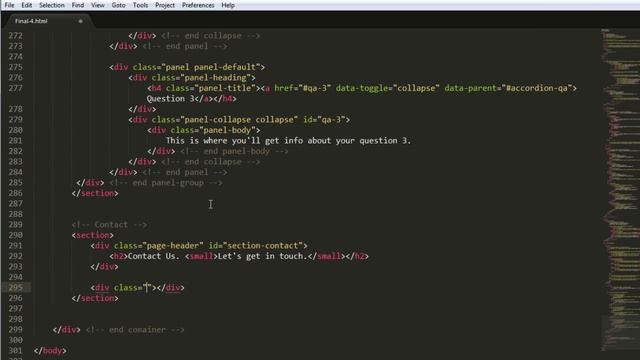Close the Final-4.html tab using its dot
The height and width of the screenshot is (360, 640).
pos(80,21)
